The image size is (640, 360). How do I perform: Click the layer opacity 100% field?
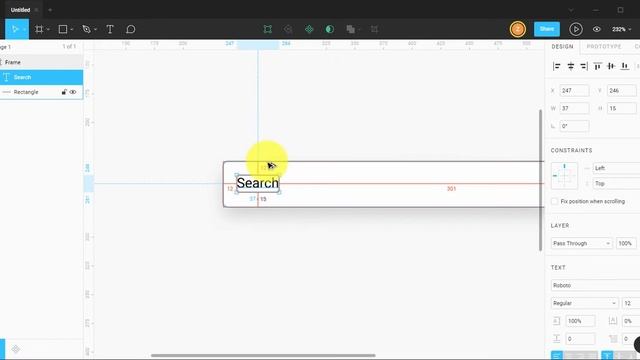626,243
